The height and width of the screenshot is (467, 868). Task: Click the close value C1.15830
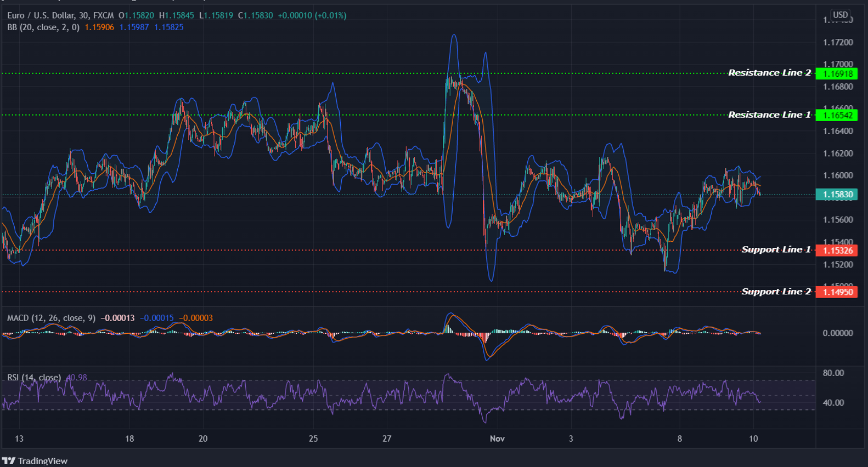pyautogui.click(x=256, y=15)
